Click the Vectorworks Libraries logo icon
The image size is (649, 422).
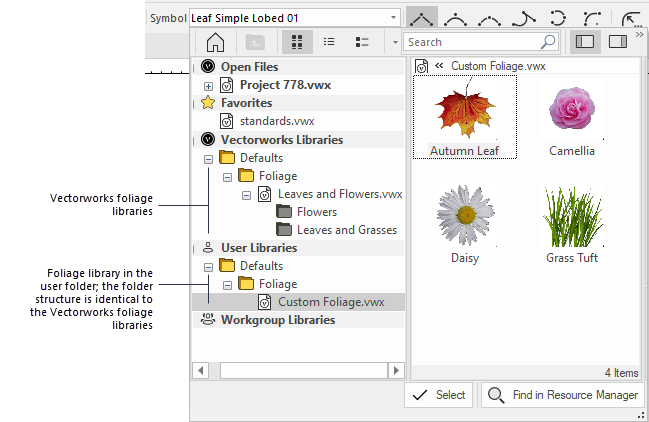pyautogui.click(x=208, y=139)
